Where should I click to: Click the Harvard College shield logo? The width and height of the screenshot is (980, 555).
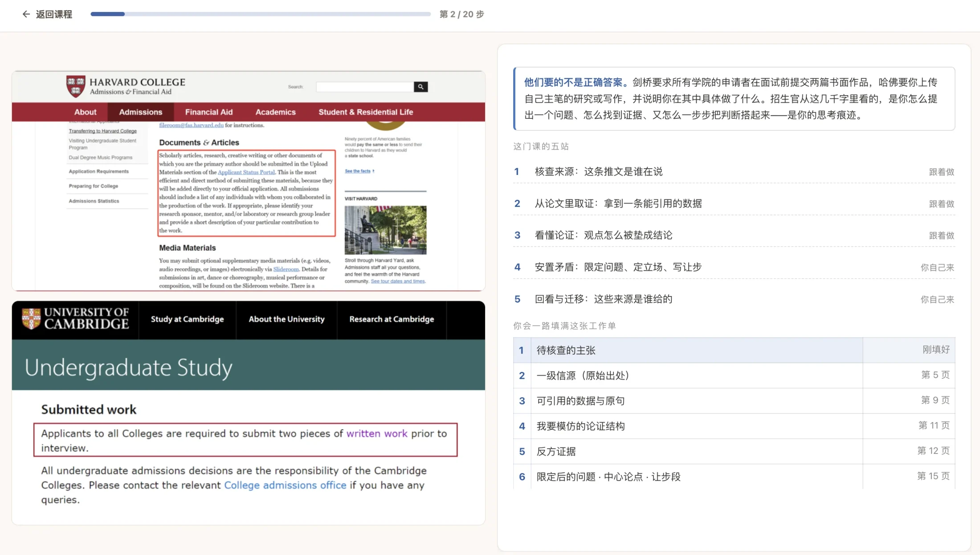[x=76, y=86]
